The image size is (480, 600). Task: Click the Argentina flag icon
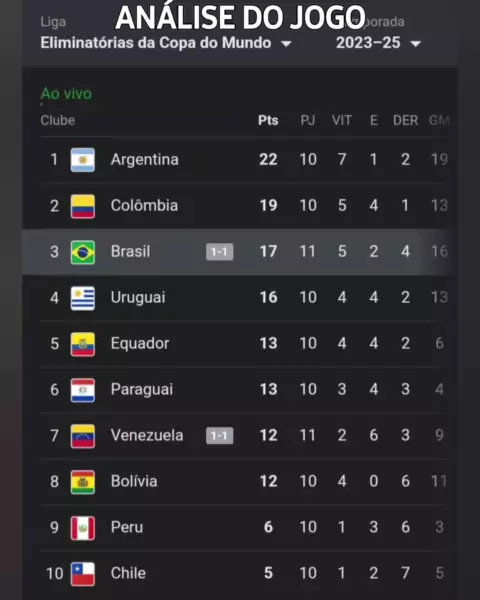click(83, 160)
